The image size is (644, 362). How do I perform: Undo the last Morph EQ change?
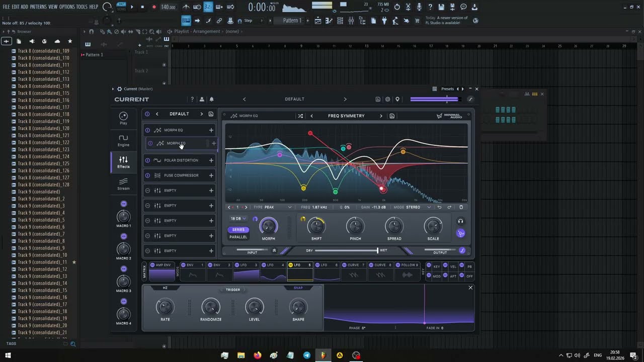439,207
